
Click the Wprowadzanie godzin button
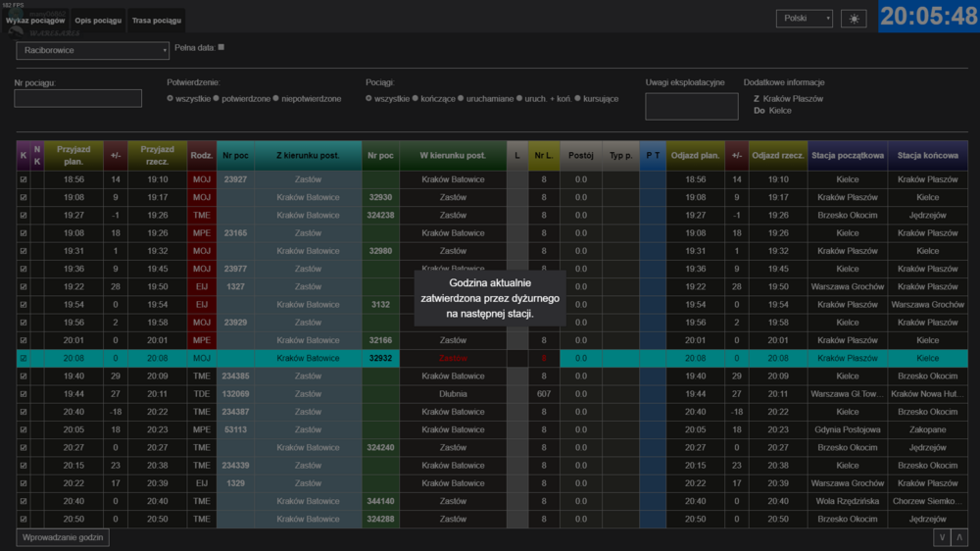click(x=64, y=537)
